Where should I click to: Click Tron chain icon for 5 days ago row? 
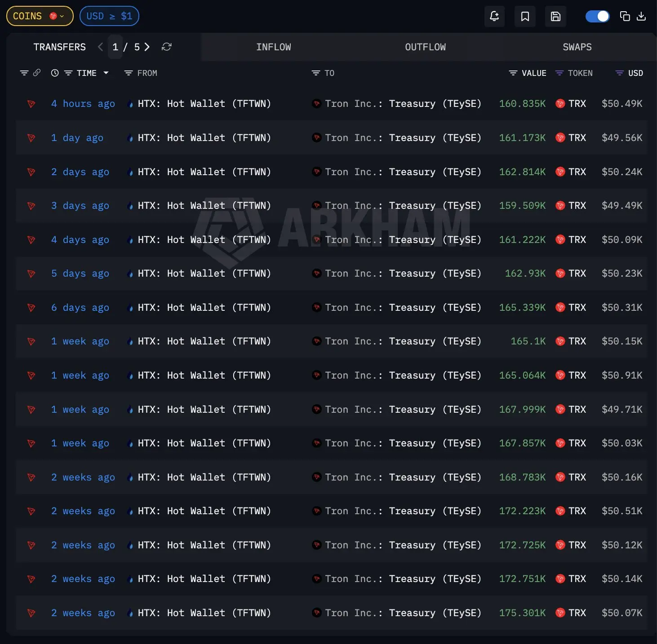(31, 273)
